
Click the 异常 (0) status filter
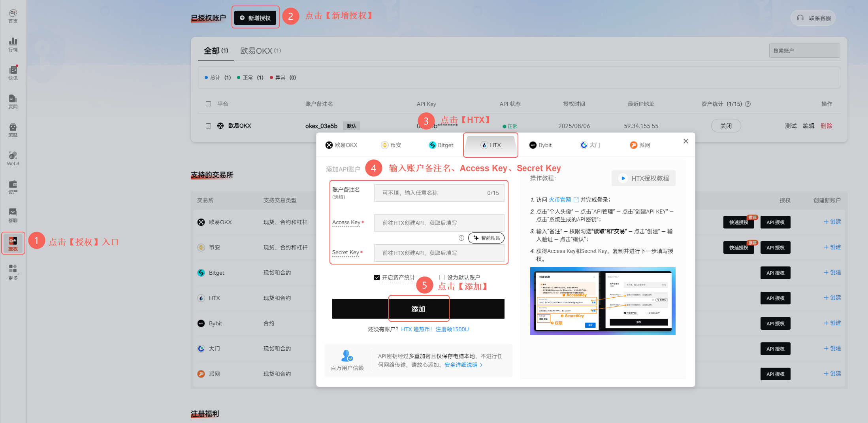pos(283,77)
